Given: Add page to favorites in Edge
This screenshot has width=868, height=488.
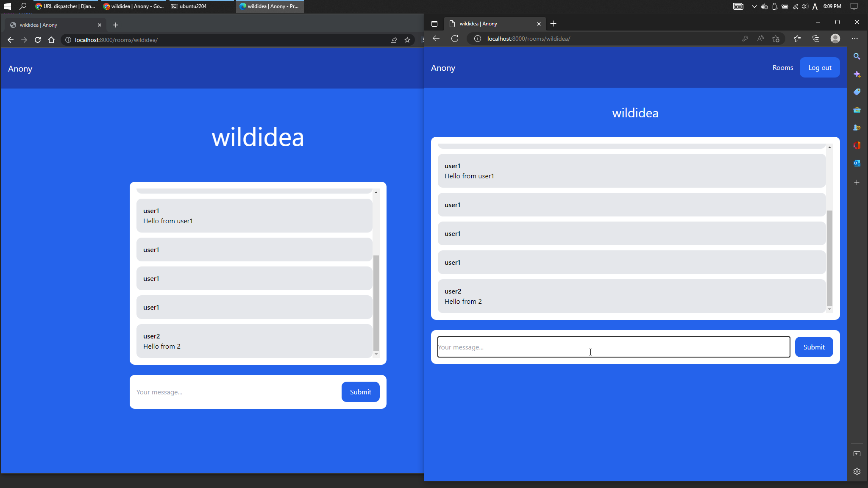Looking at the screenshot, I should [x=776, y=39].
